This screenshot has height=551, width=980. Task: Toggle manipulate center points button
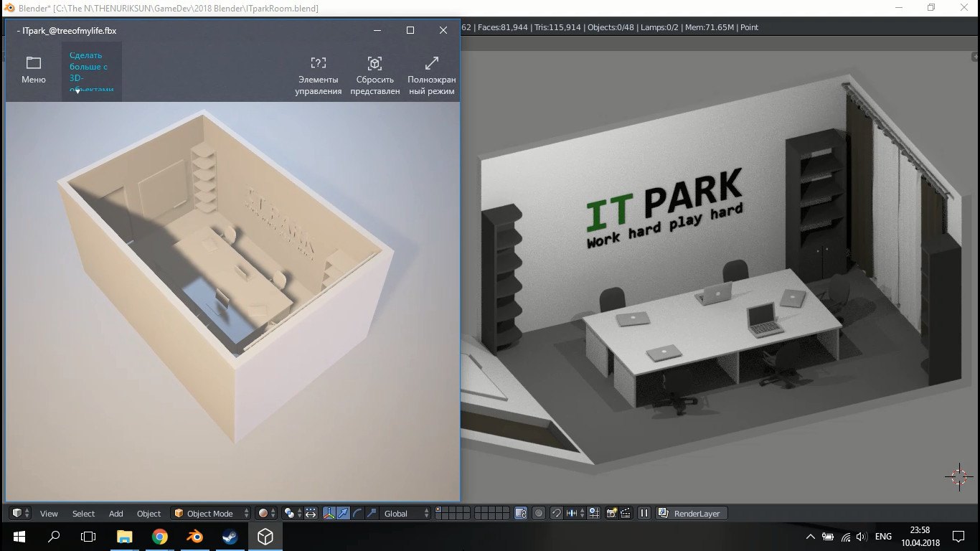pyautogui.click(x=311, y=513)
